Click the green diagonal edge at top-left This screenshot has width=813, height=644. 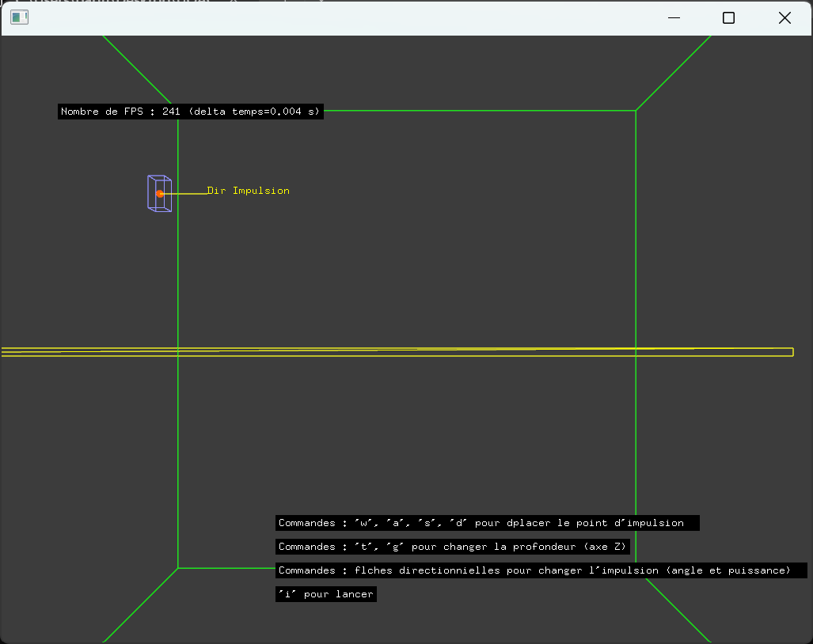tap(137, 70)
